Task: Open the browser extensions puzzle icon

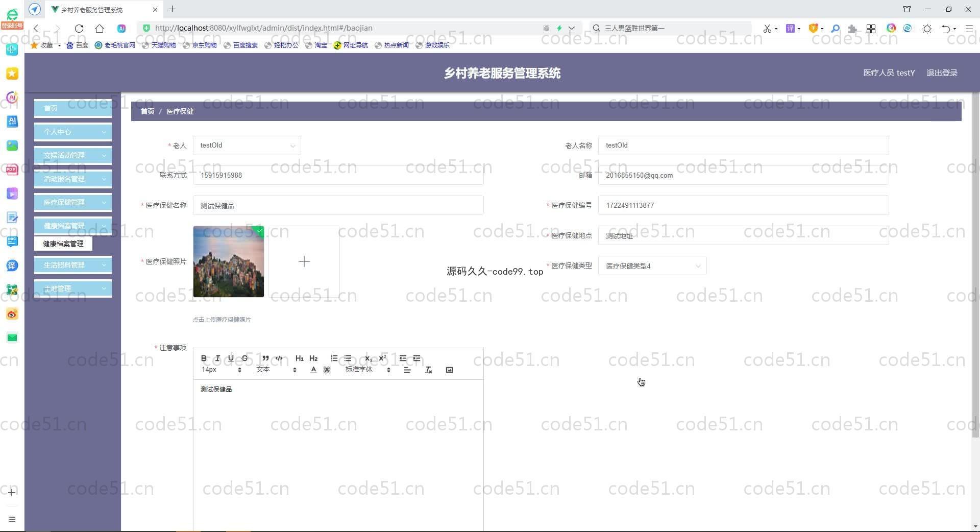Action: (x=852, y=29)
